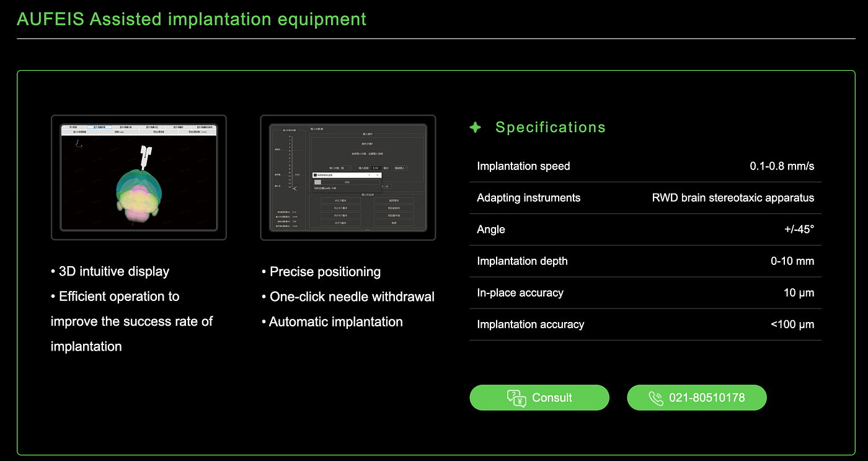This screenshot has width=868, height=461.
Task: Select the 10 μm value
Action: point(799,293)
